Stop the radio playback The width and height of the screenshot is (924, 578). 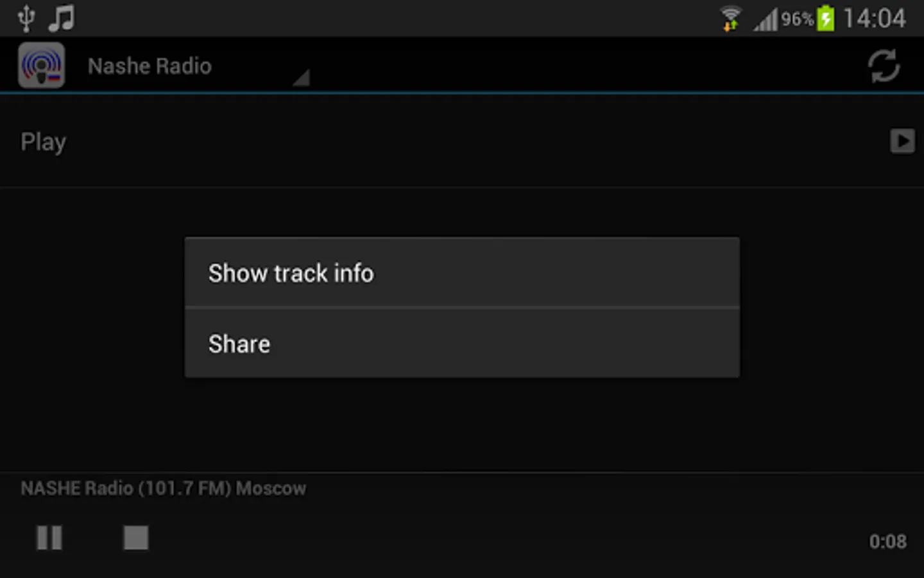coord(136,538)
